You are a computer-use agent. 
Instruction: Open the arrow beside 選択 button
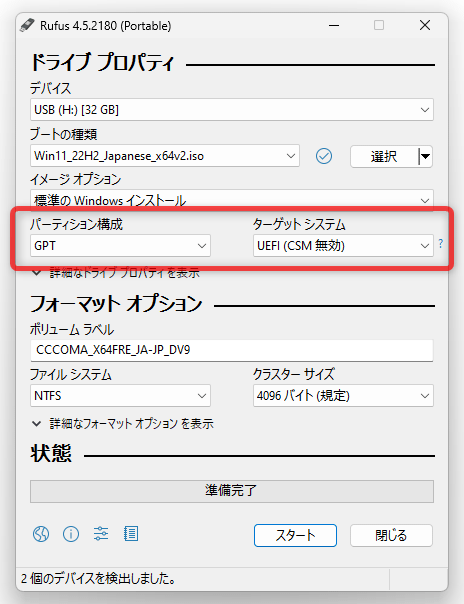coord(425,156)
